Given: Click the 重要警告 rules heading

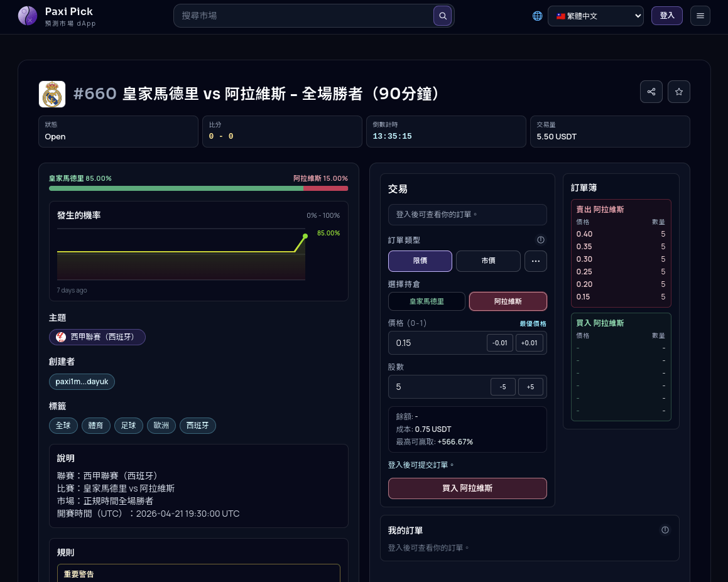Looking at the screenshot, I should point(79,574).
